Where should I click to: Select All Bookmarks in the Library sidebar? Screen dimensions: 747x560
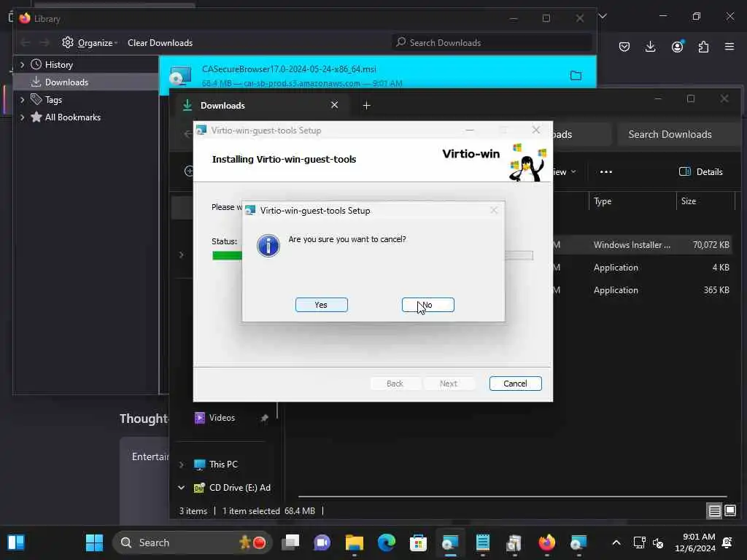[x=72, y=117]
